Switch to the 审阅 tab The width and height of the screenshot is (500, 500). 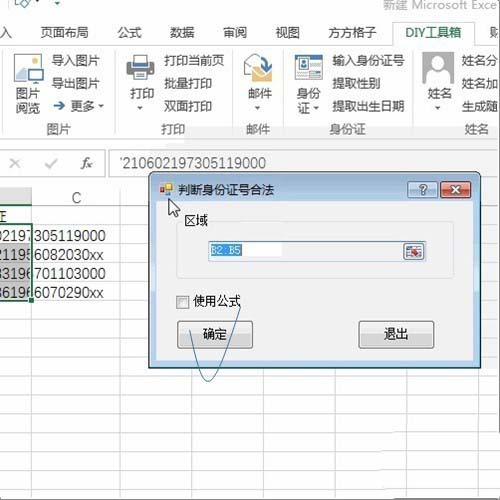point(235,33)
